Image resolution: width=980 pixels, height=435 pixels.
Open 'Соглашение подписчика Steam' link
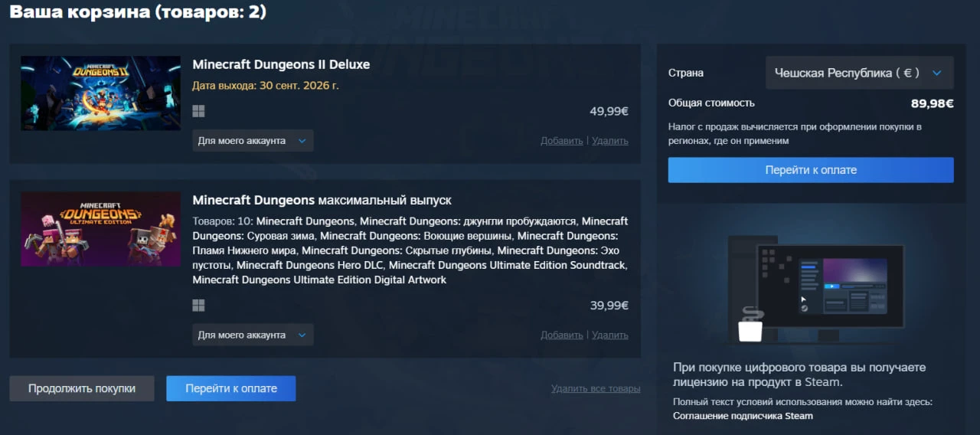click(743, 416)
